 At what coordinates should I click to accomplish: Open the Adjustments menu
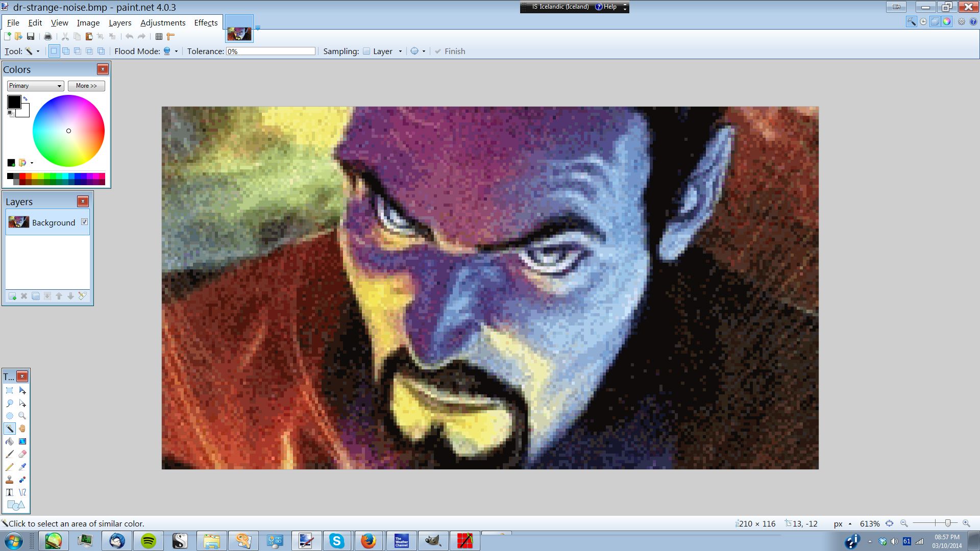(x=163, y=22)
